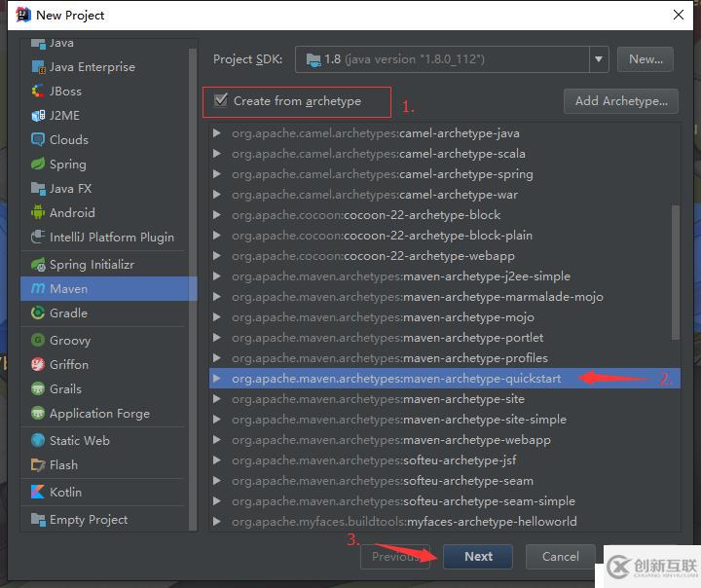Expand camel-archetype-java archetype
This screenshot has height=588, width=701.
tap(217, 132)
